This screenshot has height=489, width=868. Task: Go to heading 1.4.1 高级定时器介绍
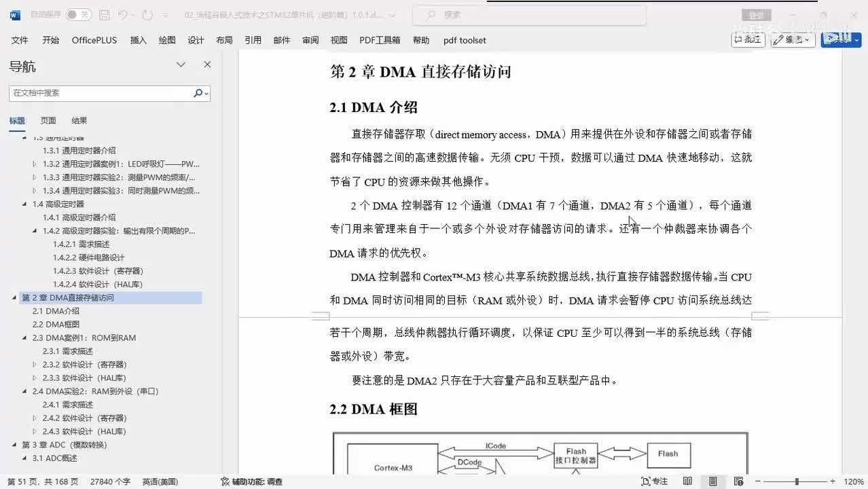[x=79, y=217]
